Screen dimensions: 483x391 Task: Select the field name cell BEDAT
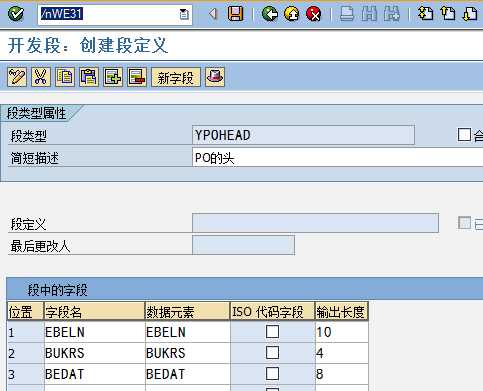click(x=94, y=374)
